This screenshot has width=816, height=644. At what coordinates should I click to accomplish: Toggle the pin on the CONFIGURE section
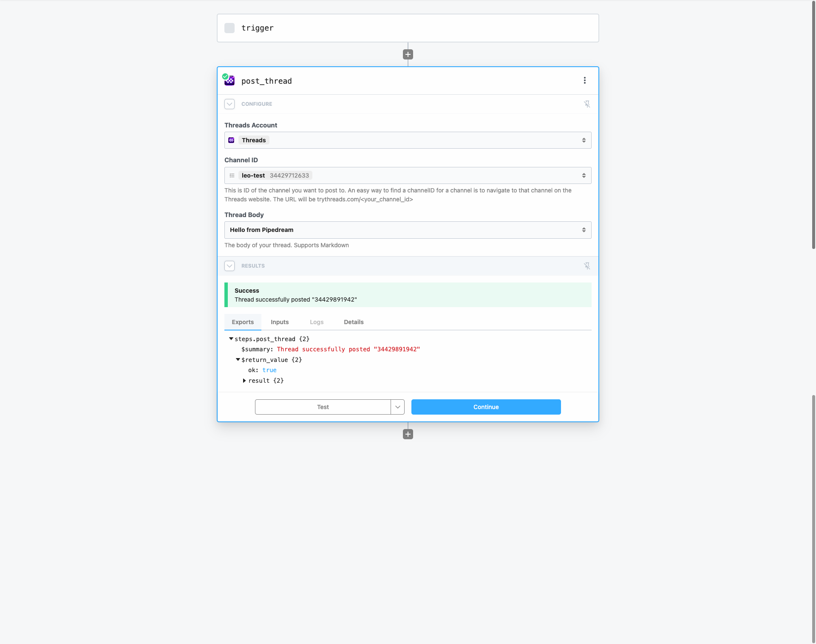[x=587, y=104]
